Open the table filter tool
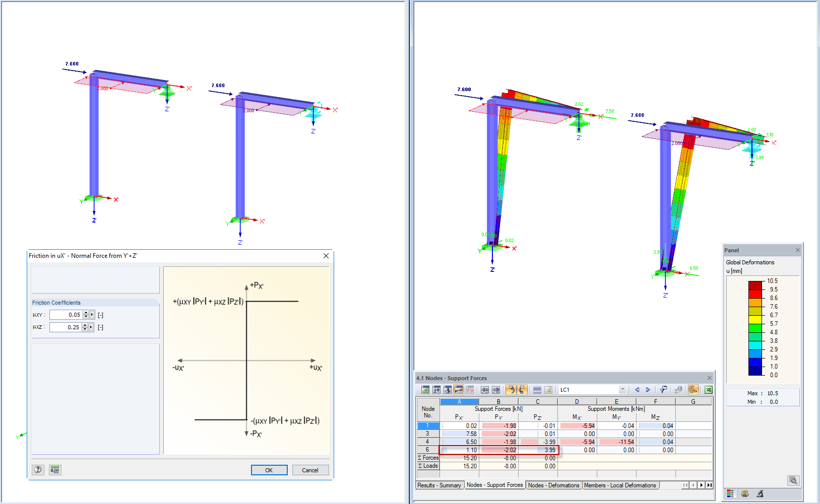Screen dimensions: 820x504 pos(664,389)
